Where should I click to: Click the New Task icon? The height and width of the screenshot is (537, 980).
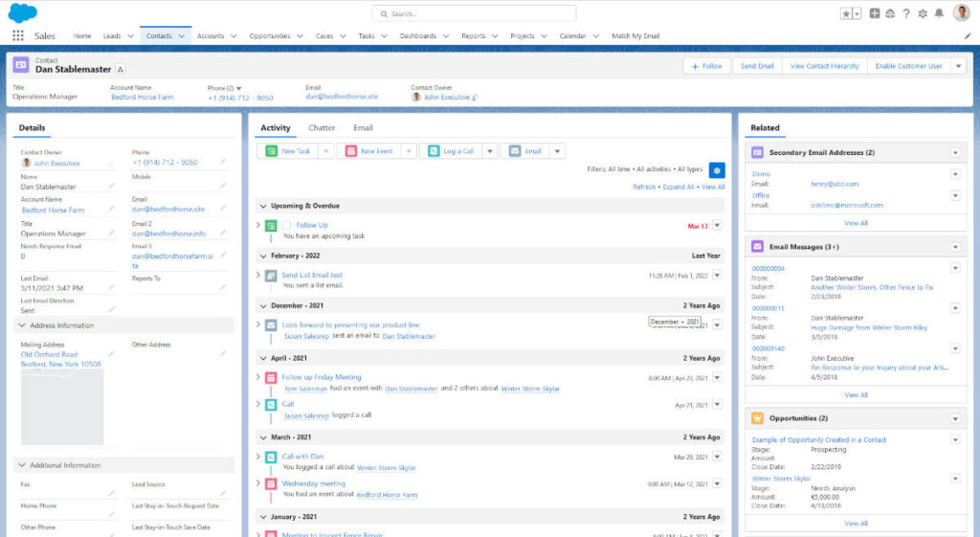pyautogui.click(x=272, y=151)
